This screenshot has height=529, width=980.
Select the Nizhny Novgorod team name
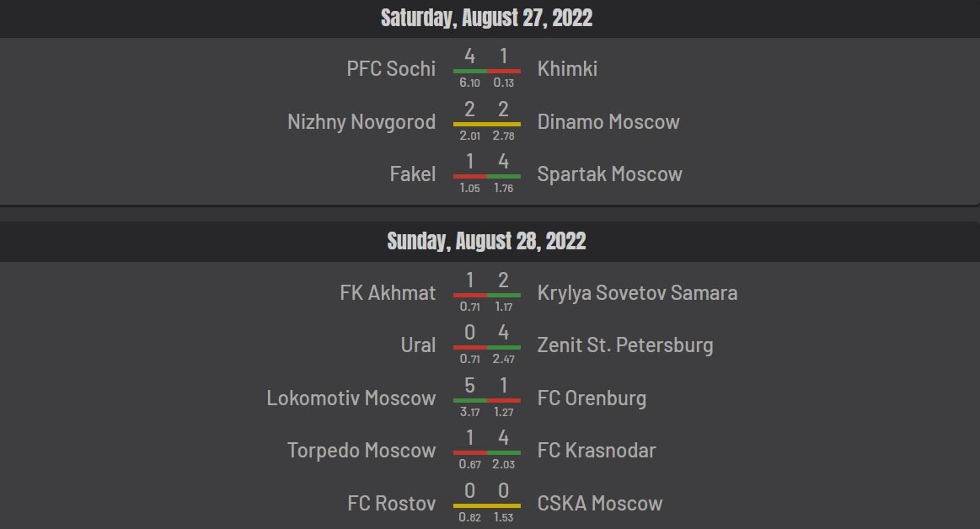361,122
